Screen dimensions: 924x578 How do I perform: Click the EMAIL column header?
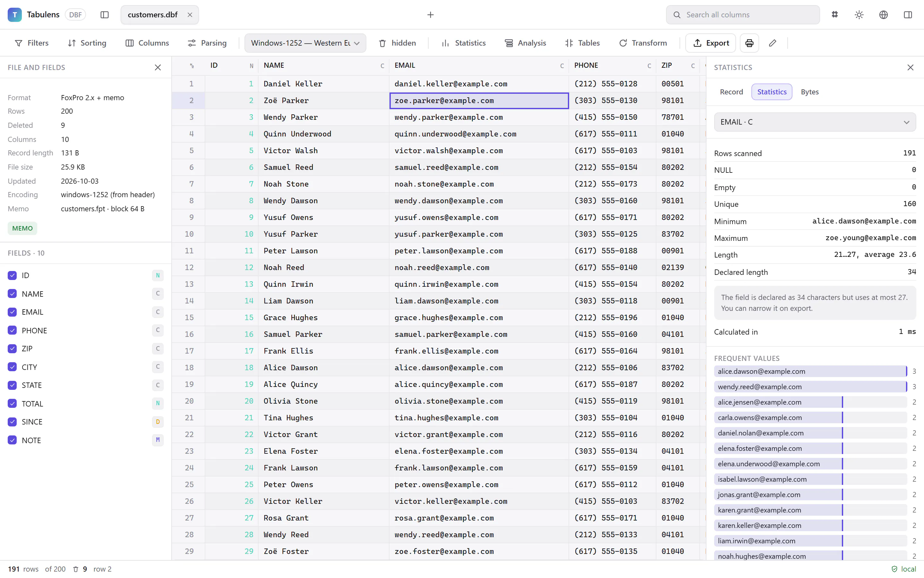tap(479, 66)
